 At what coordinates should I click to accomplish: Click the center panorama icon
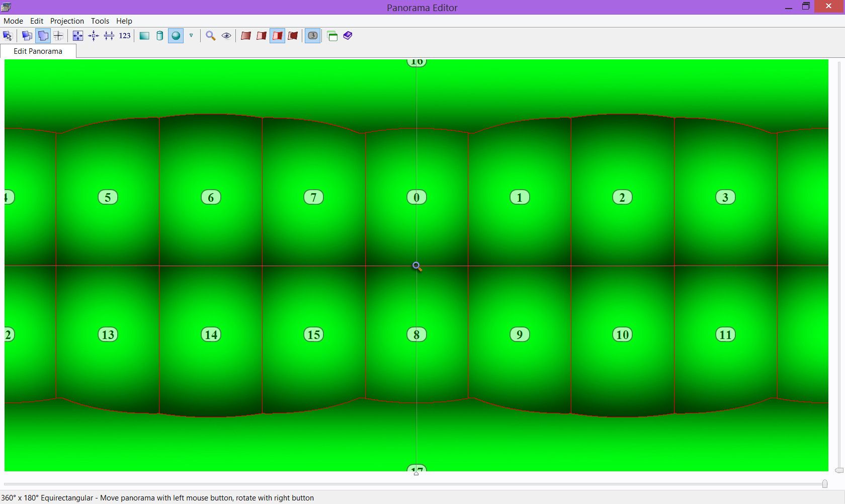[94, 36]
